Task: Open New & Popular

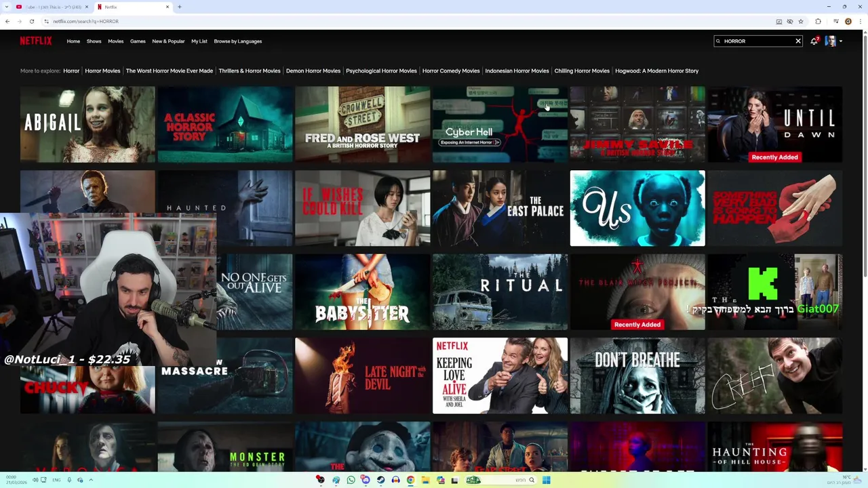Action: [x=168, y=41]
